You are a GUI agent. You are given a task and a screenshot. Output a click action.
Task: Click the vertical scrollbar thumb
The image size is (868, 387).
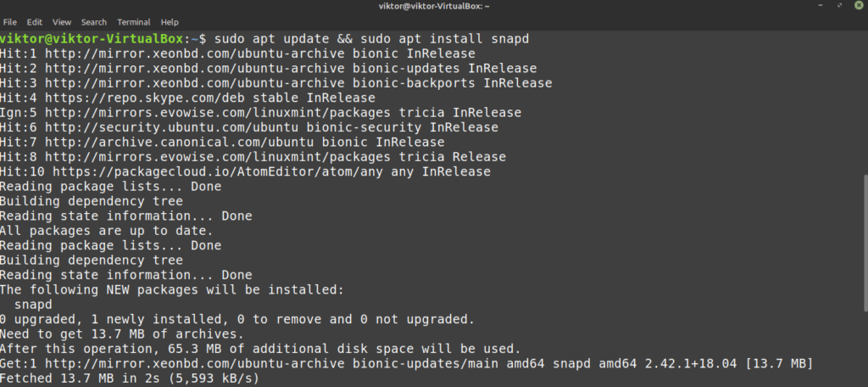[x=865, y=243]
